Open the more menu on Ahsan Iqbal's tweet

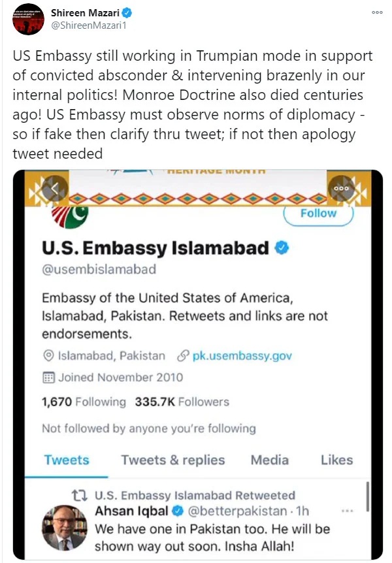348,511
